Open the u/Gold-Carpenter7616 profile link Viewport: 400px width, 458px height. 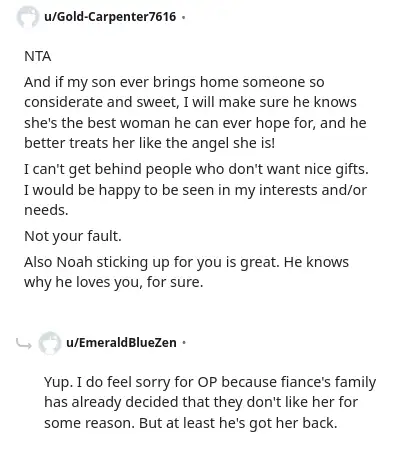point(110,17)
